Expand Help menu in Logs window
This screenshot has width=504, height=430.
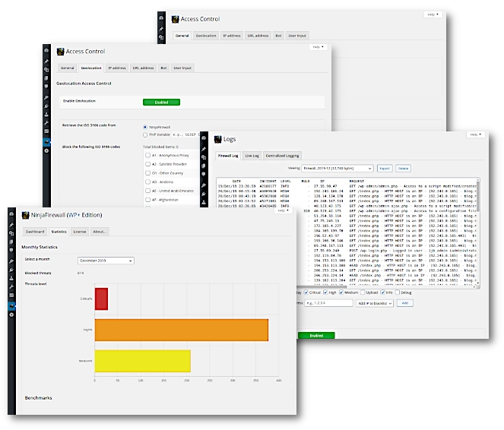click(x=476, y=134)
